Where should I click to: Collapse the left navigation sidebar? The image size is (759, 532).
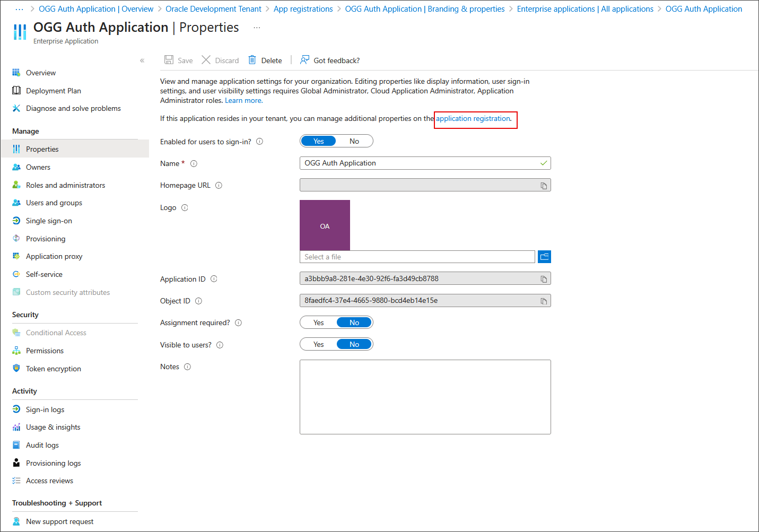coord(142,60)
